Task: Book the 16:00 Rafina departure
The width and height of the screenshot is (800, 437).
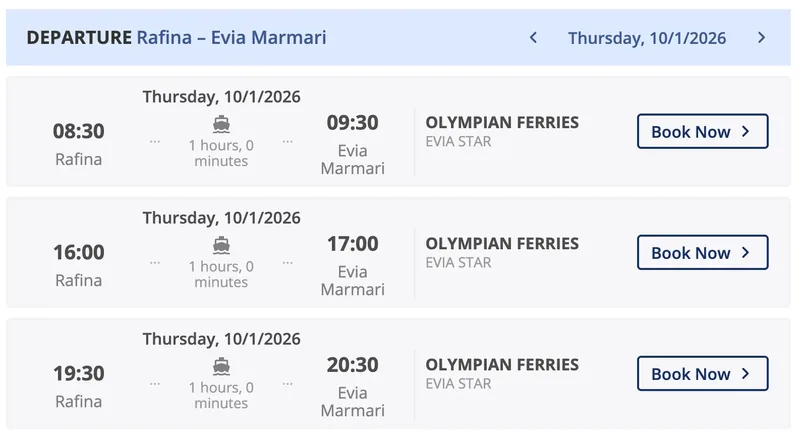Action: [703, 252]
